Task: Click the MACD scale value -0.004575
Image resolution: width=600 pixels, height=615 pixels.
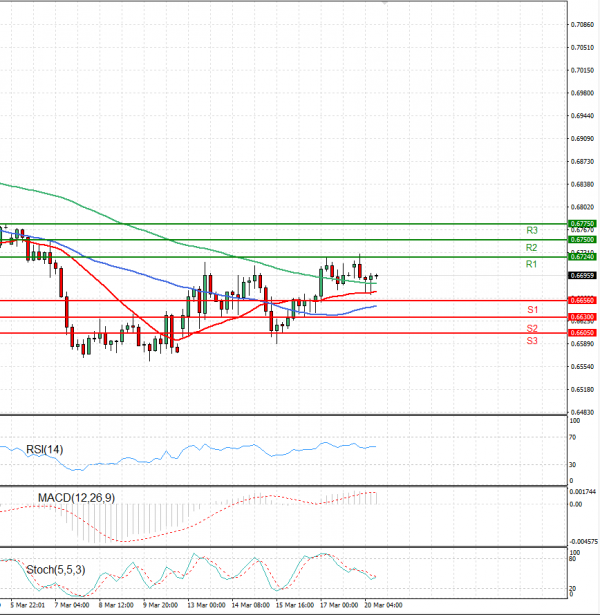Action: point(584,542)
